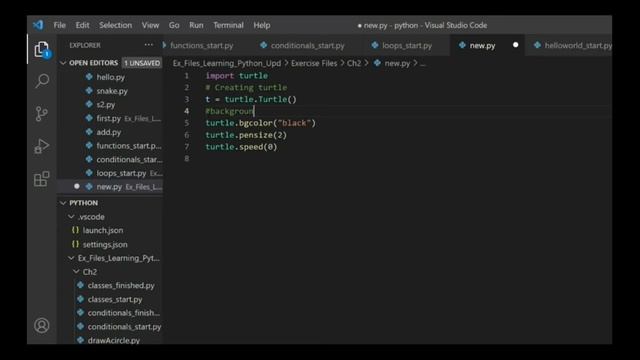Click new.py breadcrumb segment
The width and height of the screenshot is (640, 360).
pos(397,63)
